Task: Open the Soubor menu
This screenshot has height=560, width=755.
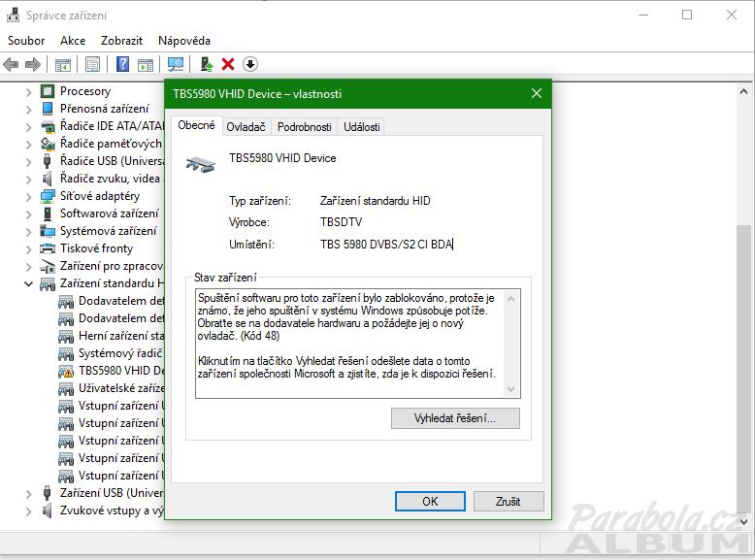Action: pyautogui.click(x=26, y=41)
